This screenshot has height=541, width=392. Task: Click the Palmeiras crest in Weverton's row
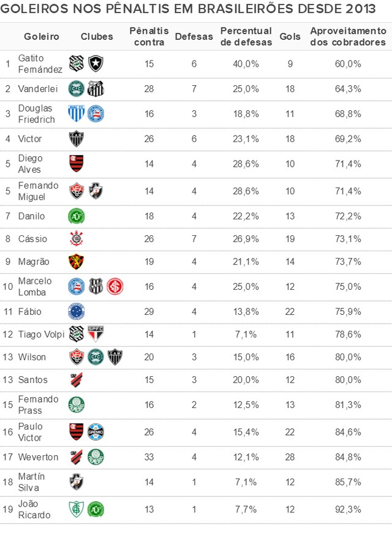96,457
